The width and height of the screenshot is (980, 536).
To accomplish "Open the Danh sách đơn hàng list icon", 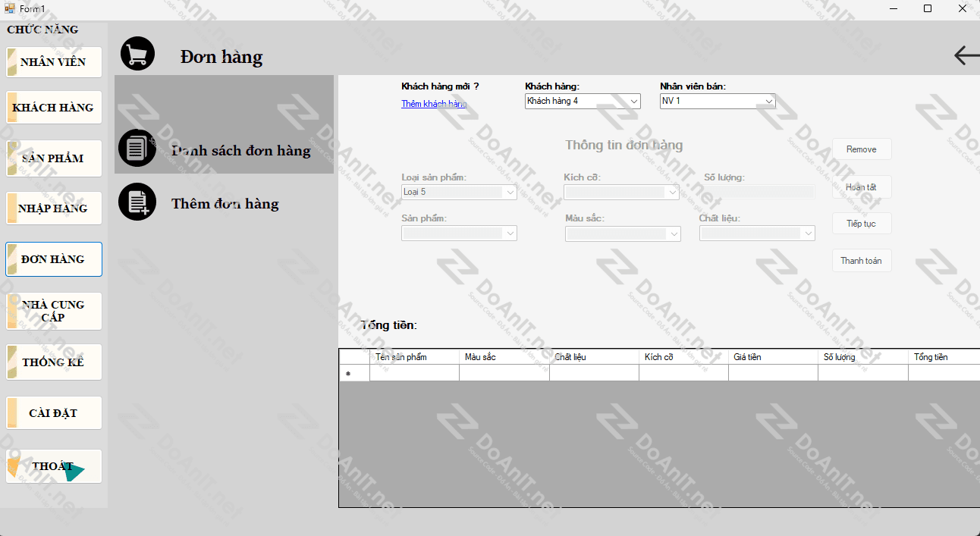I will pos(137,148).
